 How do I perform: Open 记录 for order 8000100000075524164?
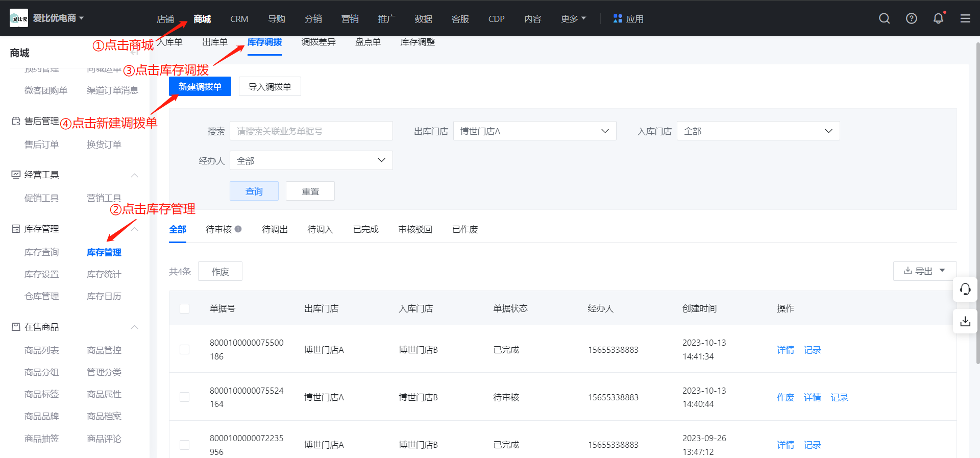tap(840, 397)
